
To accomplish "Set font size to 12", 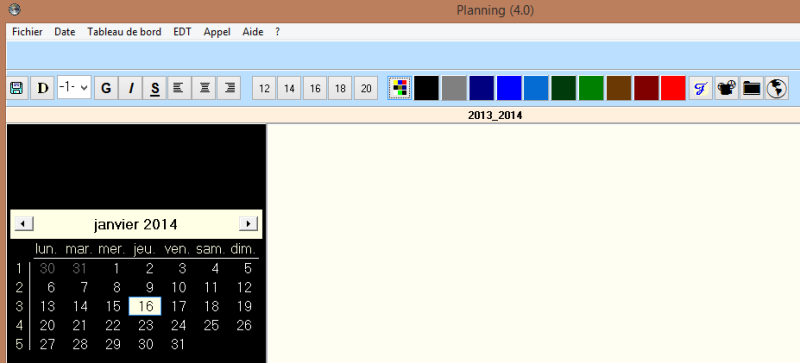I will coord(264,88).
